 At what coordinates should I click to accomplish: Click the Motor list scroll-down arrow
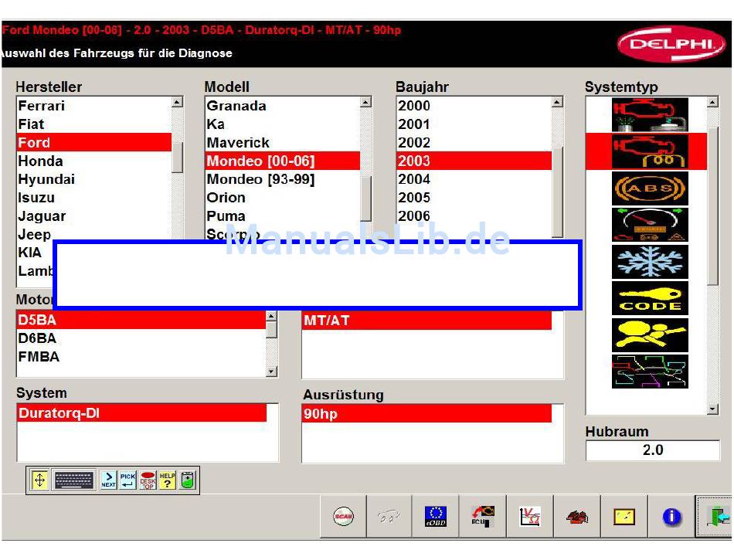click(271, 372)
